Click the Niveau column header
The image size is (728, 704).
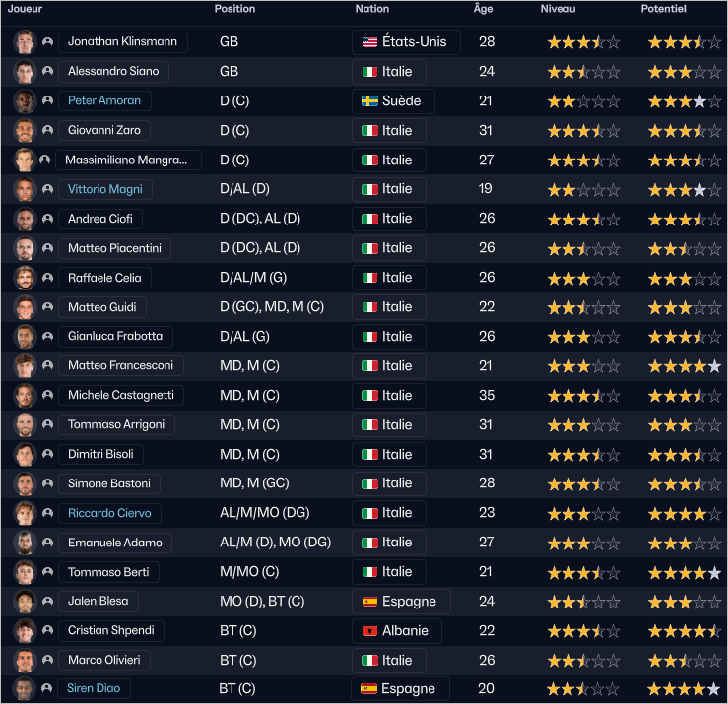tap(558, 9)
